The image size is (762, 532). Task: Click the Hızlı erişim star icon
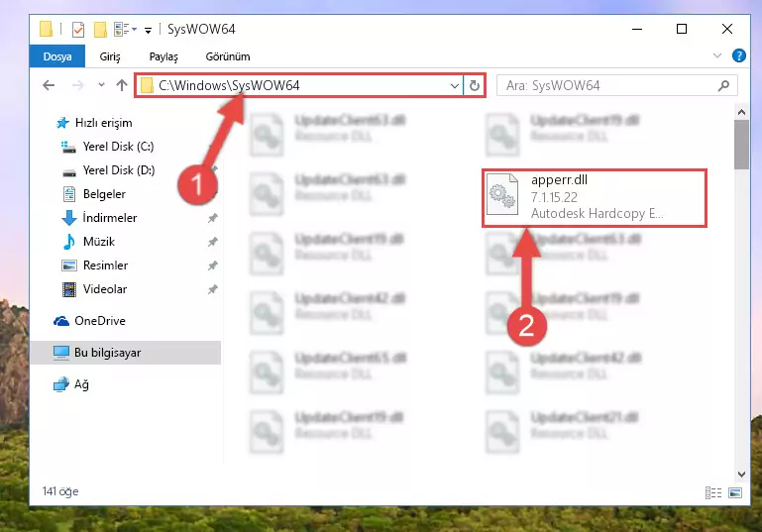tap(62, 123)
